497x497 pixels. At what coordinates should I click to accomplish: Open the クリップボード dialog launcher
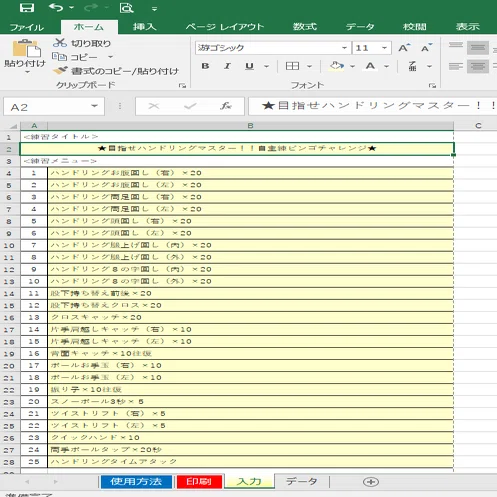coord(182,86)
